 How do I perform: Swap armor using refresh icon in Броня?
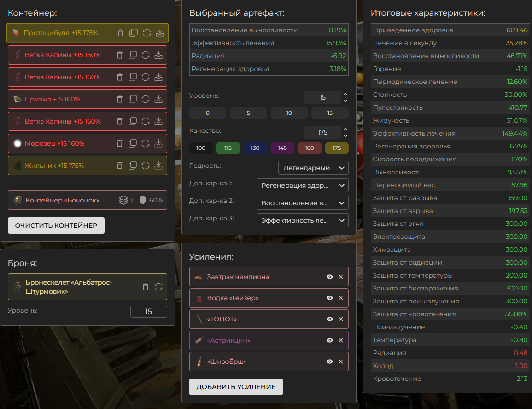158,287
